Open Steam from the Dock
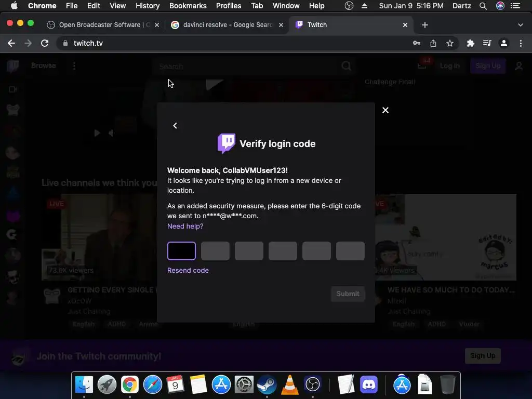The width and height of the screenshot is (532, 399). pos(267,385)
